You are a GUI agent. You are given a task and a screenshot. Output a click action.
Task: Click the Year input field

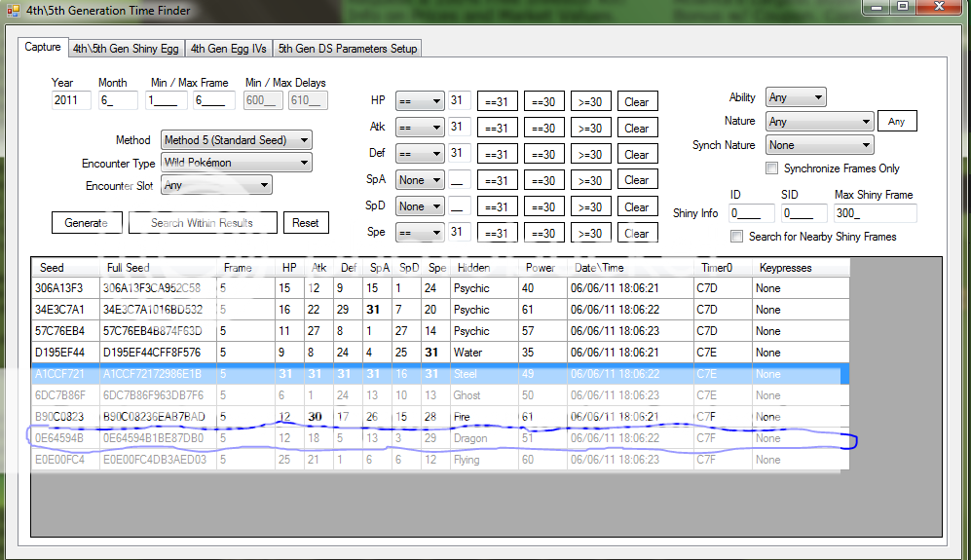71,100
